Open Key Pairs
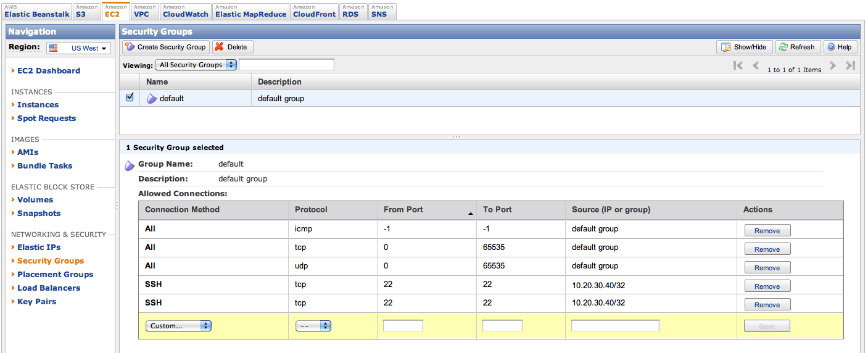 pos(36,302)
